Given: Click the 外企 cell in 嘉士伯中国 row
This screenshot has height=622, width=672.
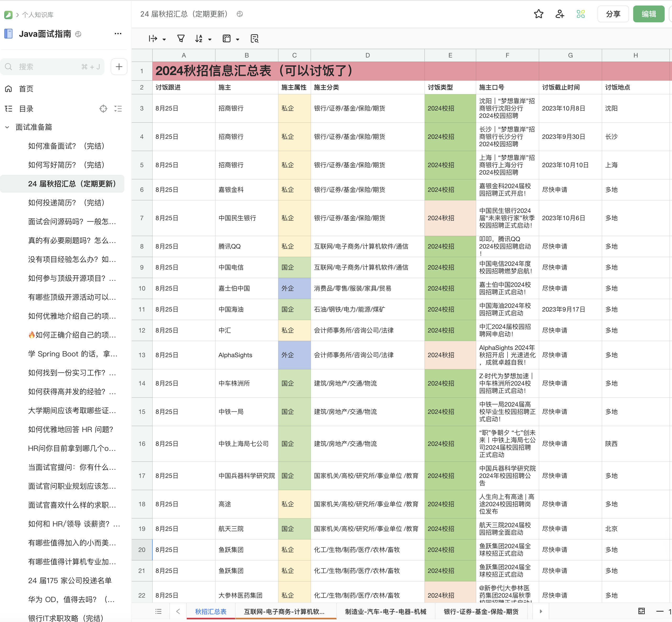Looking at the screenshot, I should (x=294, y=288).
